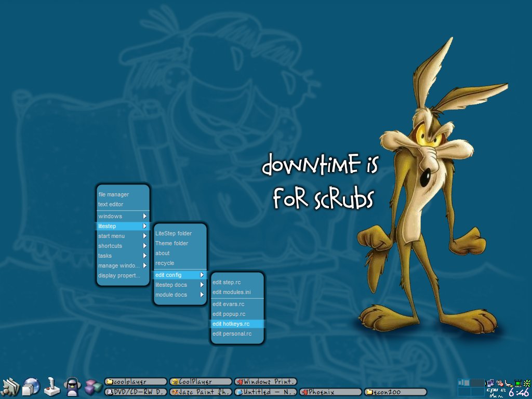Choose edit modules.ini
This screenshot has height=399, width=532.
tap(237, 292)
